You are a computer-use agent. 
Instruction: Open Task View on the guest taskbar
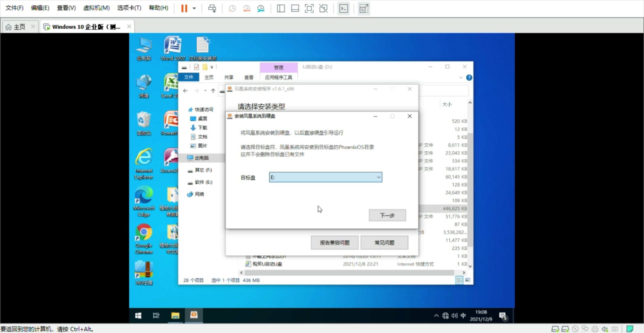click(156, 315)
